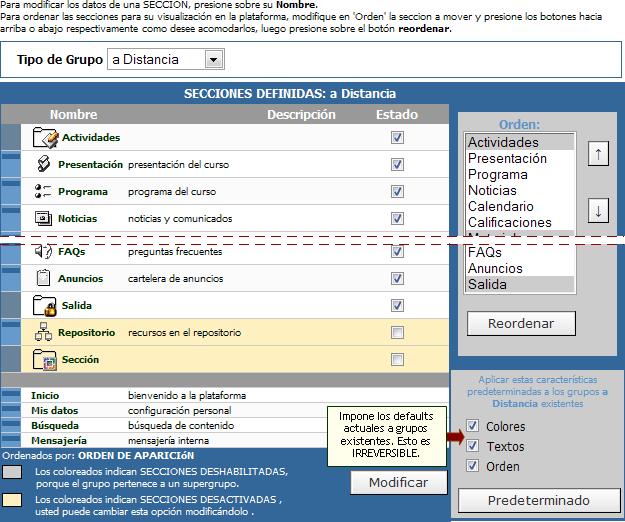
Task: Uncheck Estado for Salida
Action: click(x=397, y=306)
